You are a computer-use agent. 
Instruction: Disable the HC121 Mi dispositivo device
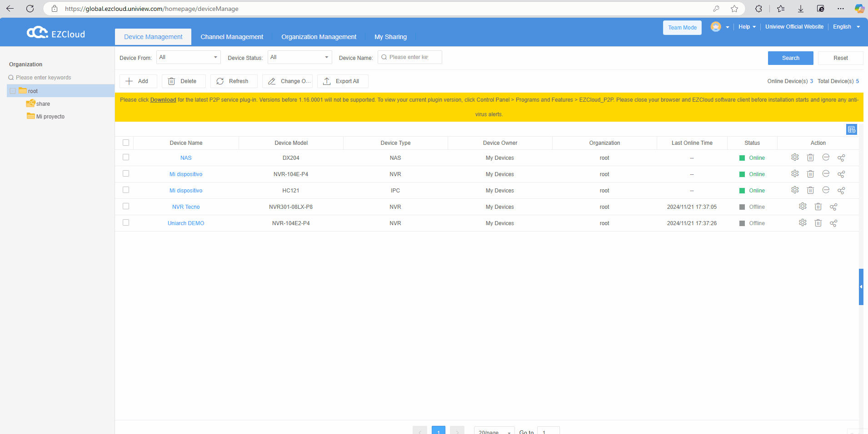tap(826, 190)
